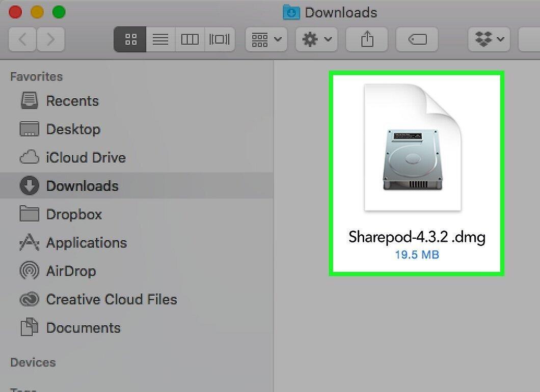Switch to column view mode

tap(190, 39)
